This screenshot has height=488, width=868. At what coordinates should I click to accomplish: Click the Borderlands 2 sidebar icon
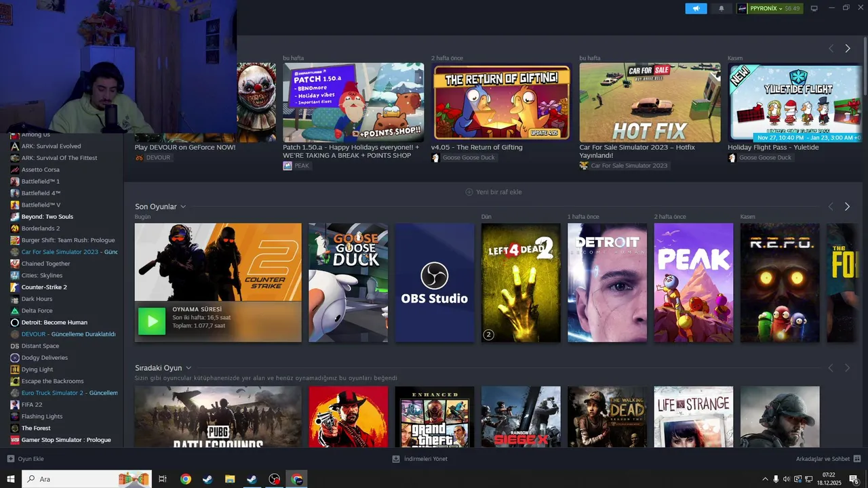[x=15, y=228]
